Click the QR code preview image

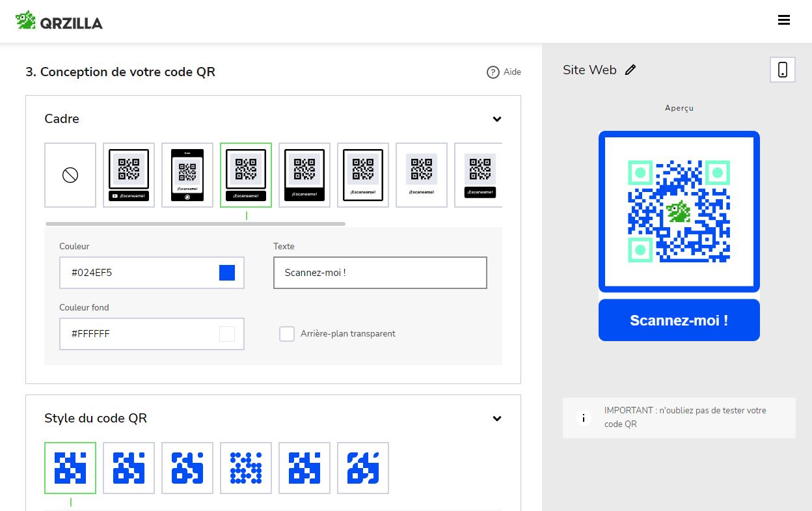679,211
